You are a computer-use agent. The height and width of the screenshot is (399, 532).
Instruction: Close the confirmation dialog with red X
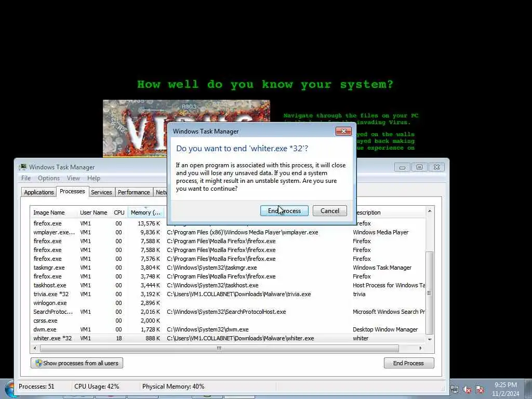pos(343,131)
